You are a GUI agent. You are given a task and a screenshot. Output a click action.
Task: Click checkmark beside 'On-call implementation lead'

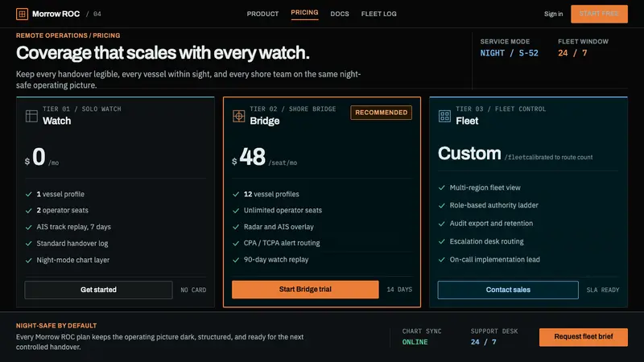[441, 259]
